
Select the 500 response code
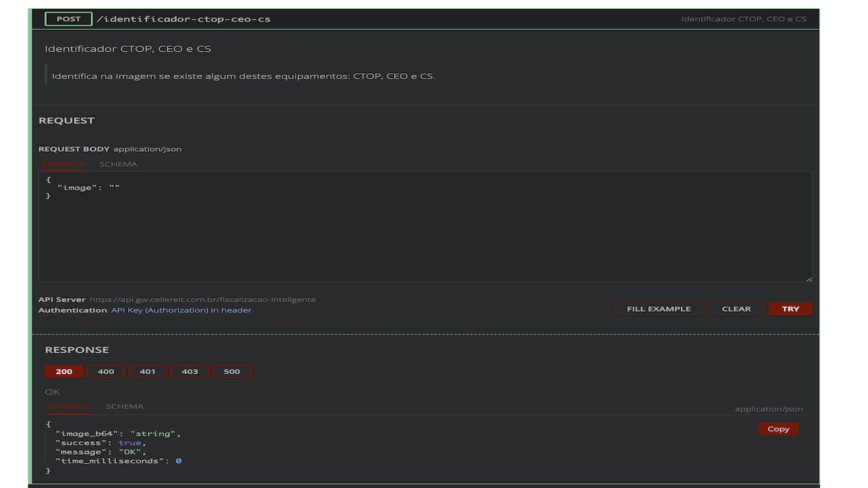[232, 371]
